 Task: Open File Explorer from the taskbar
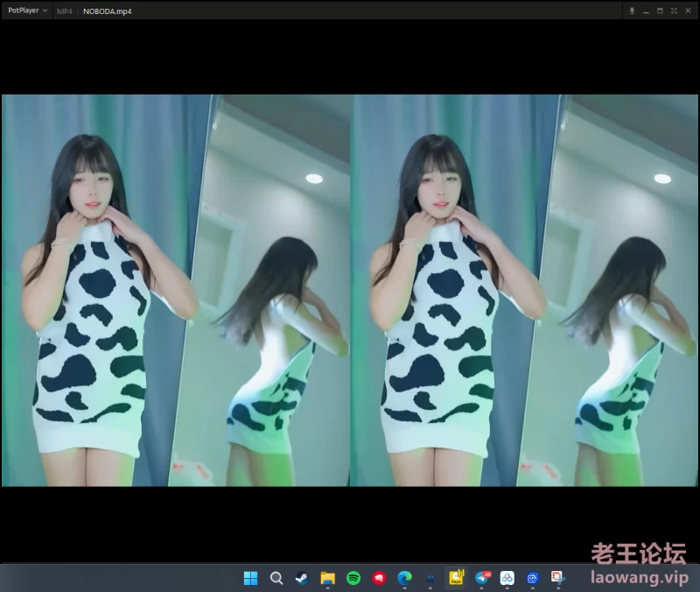point(327,578)
